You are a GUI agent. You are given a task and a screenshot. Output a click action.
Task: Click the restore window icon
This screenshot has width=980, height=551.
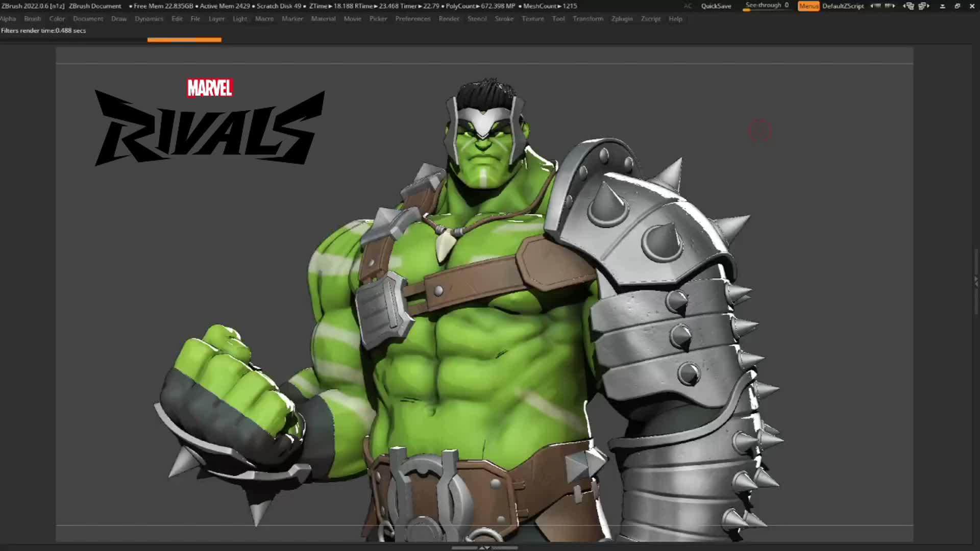click(x=958, y=6)
